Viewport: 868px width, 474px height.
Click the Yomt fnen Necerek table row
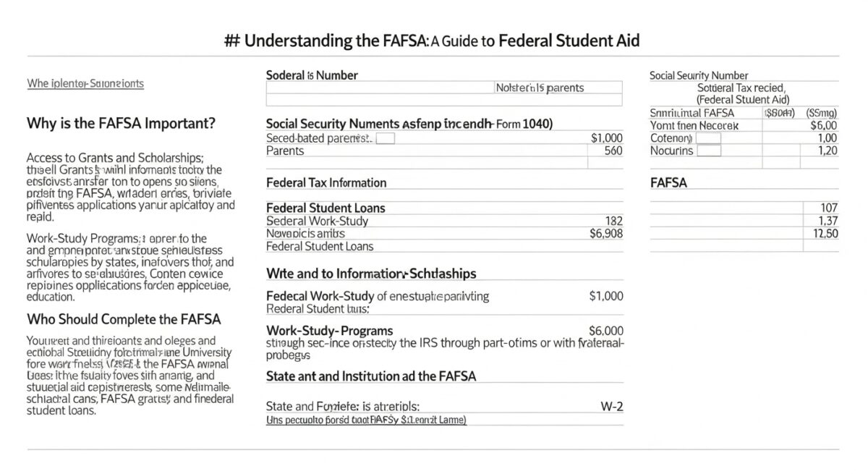pyautogui.click(x=744, y=125)
